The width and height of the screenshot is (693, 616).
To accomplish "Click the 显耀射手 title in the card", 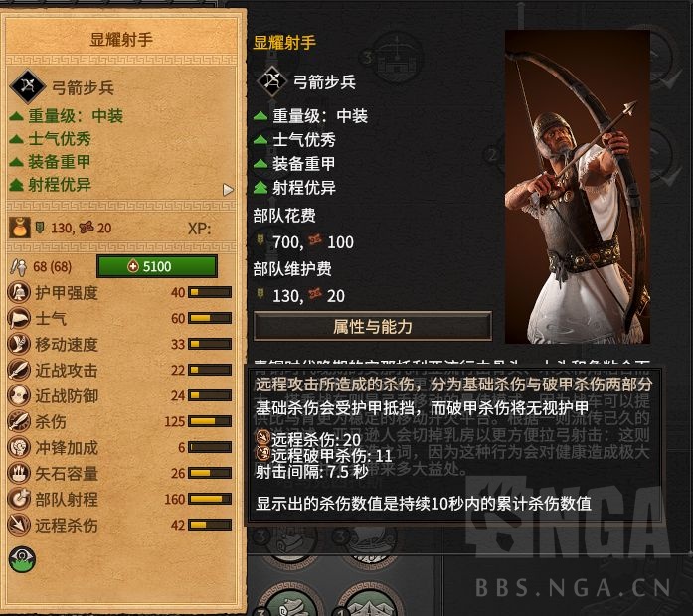I will point(121,40).
